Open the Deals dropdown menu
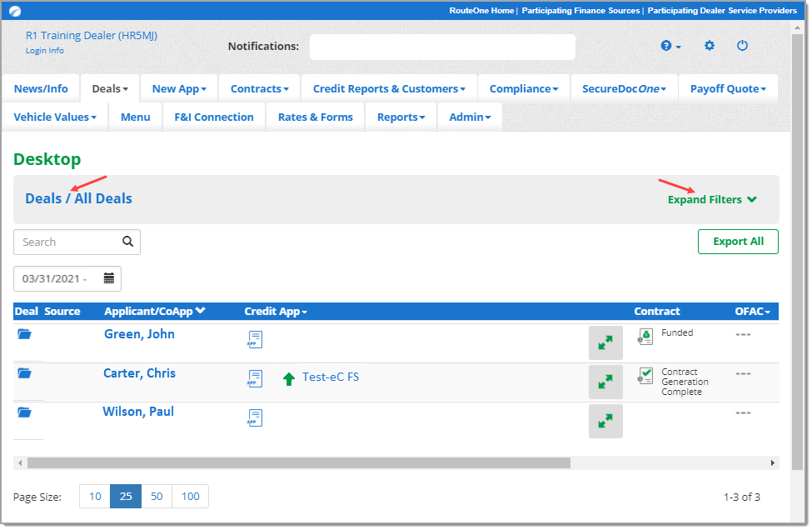812x530 pixels. 110,88
